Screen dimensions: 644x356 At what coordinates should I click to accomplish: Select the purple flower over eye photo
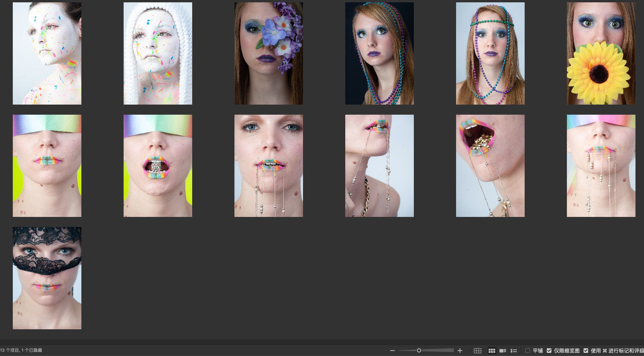click(x=269, y=53)
